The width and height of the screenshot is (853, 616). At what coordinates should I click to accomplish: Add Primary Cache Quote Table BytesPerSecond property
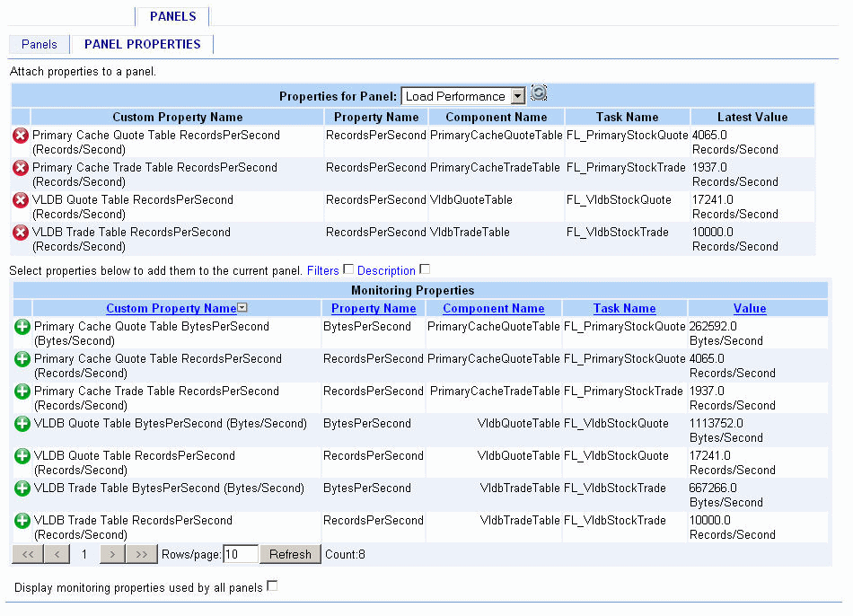[x=22, y=327]
